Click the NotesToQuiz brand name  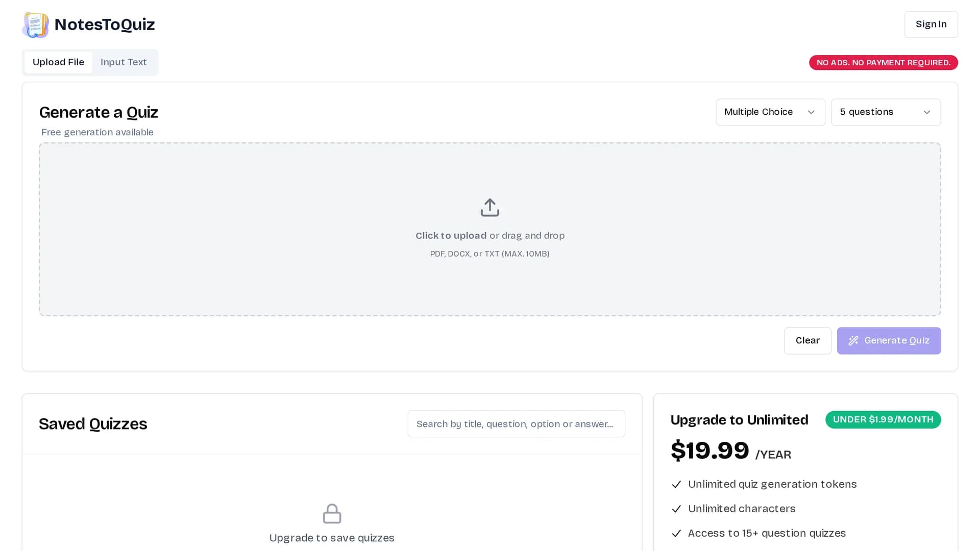[105, 24]
